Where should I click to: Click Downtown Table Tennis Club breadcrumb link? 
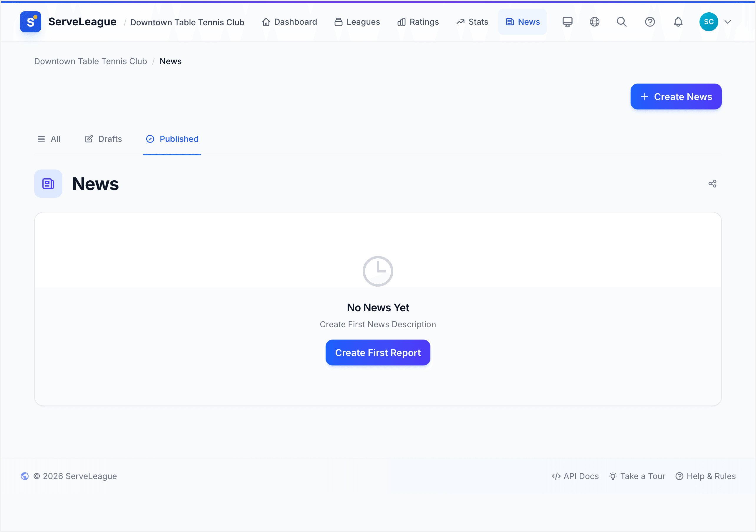click(x=91, y=61)
